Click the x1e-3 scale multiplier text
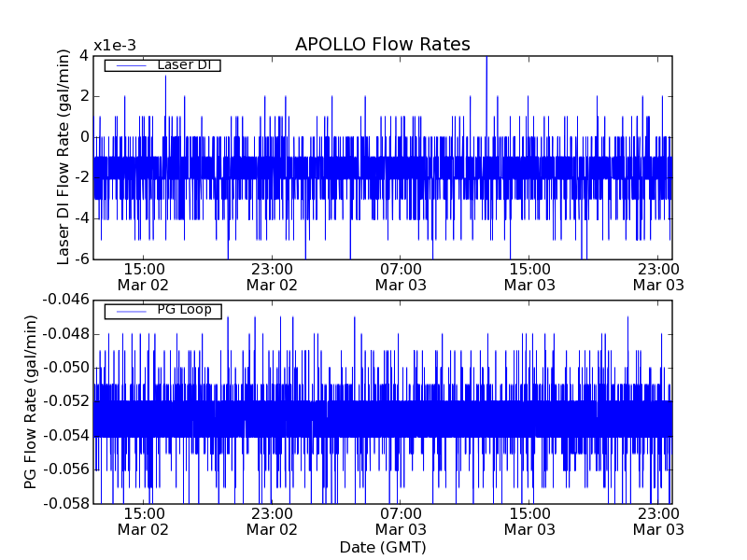The width and height of the screenshot is (747, 560). [x=115, y=47]
